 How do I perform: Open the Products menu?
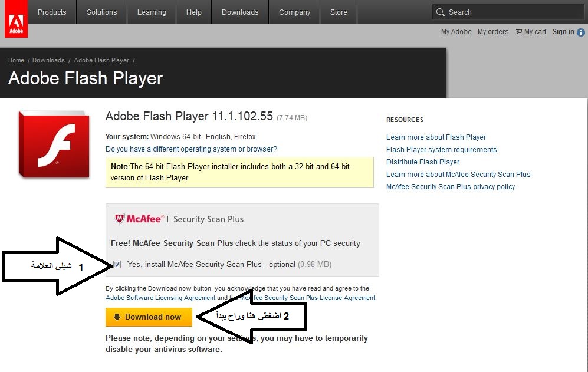[x=52, y=12]
